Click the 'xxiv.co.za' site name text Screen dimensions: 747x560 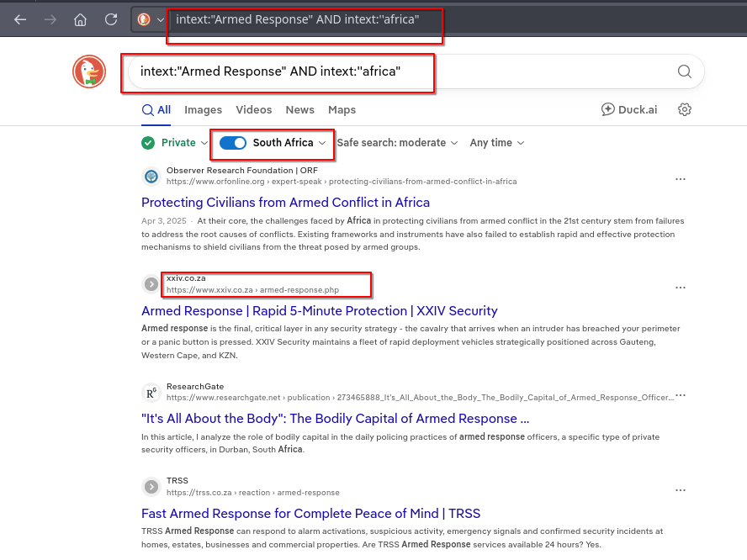[186, 278]
